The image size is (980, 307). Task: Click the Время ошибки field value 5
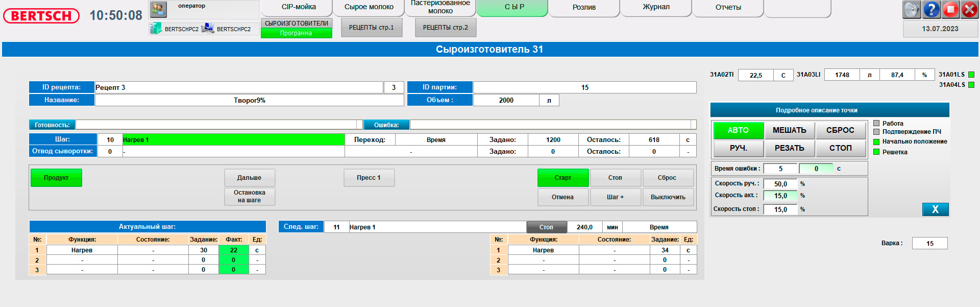(780, 169)
